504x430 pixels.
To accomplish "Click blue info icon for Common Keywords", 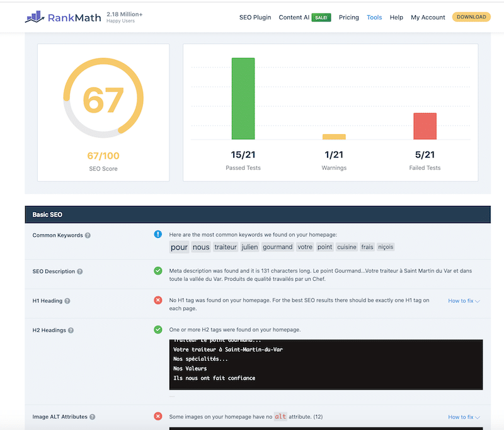I will (158, 234).
